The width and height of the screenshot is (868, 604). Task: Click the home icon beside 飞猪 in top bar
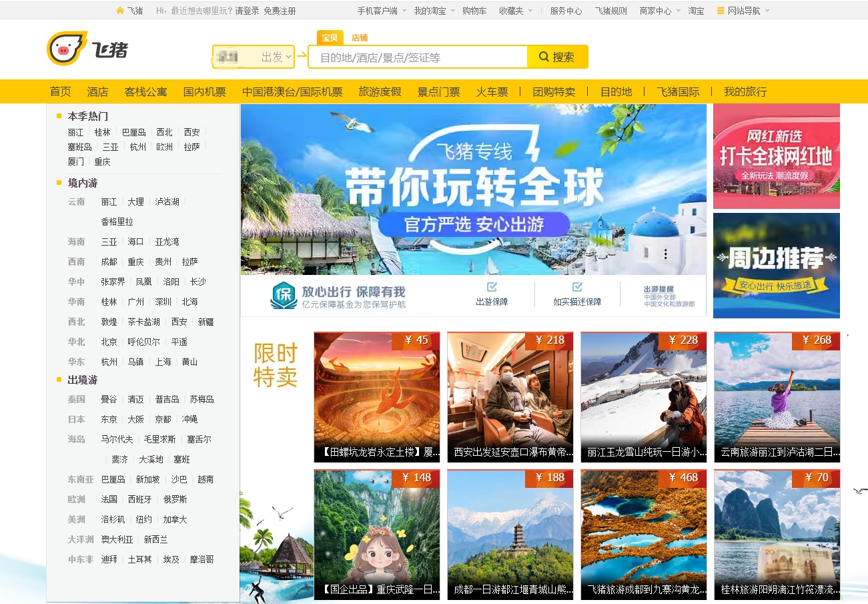click(x=119, y=11)
